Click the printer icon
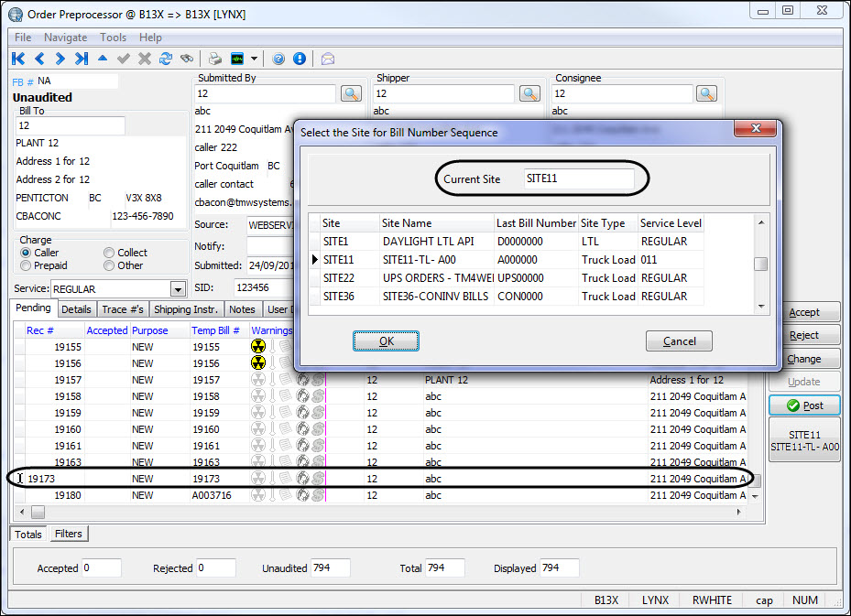 pos(215,59)
